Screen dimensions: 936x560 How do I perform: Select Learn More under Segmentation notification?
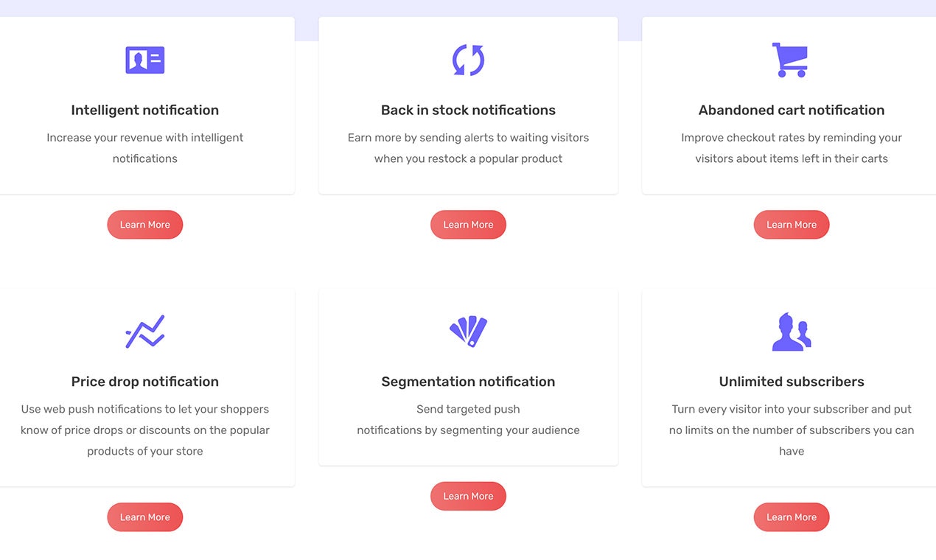coord(468,496)
